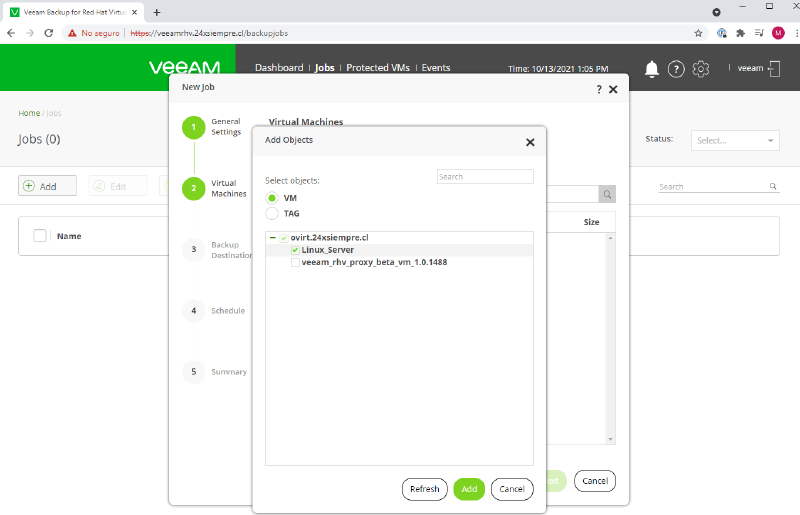This screenshot has height=515, width=800.
Task: Open a new browser tab with plus
Action: (157, 12)
